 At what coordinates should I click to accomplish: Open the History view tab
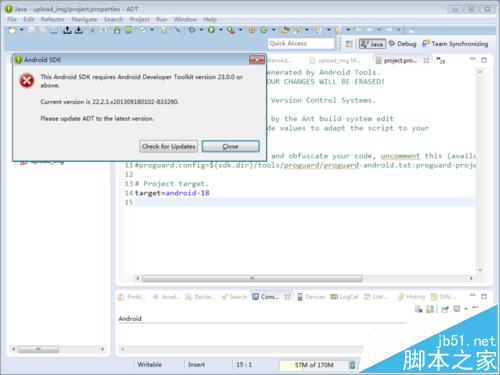point(411,297)
